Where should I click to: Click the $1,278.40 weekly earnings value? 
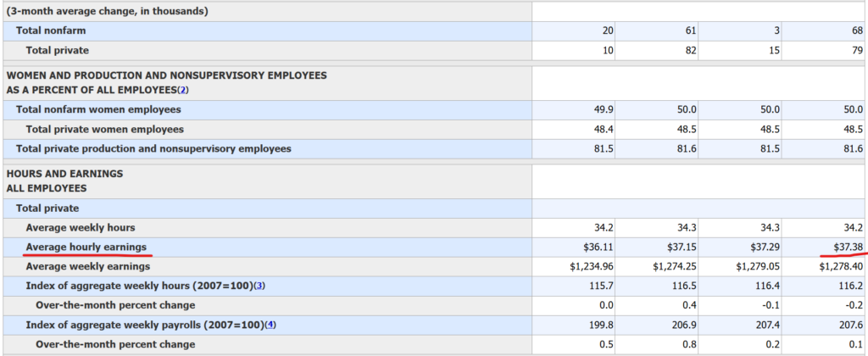click(841, 266)
